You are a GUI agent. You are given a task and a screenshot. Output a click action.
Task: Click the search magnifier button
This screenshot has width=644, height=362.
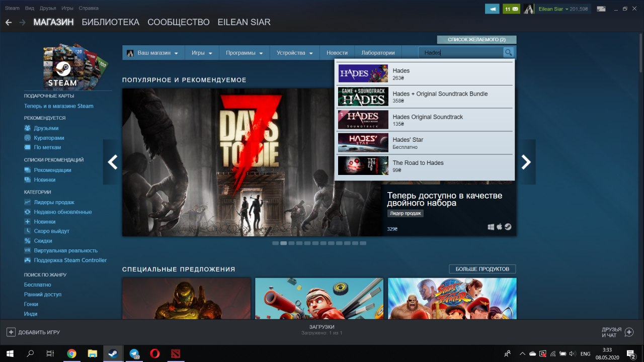pos(508,52)
